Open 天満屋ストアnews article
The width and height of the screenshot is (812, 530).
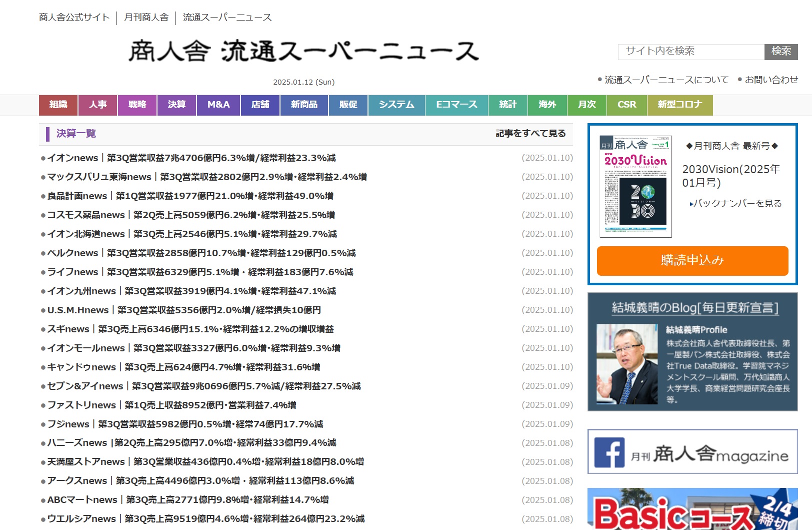point(205,462)
